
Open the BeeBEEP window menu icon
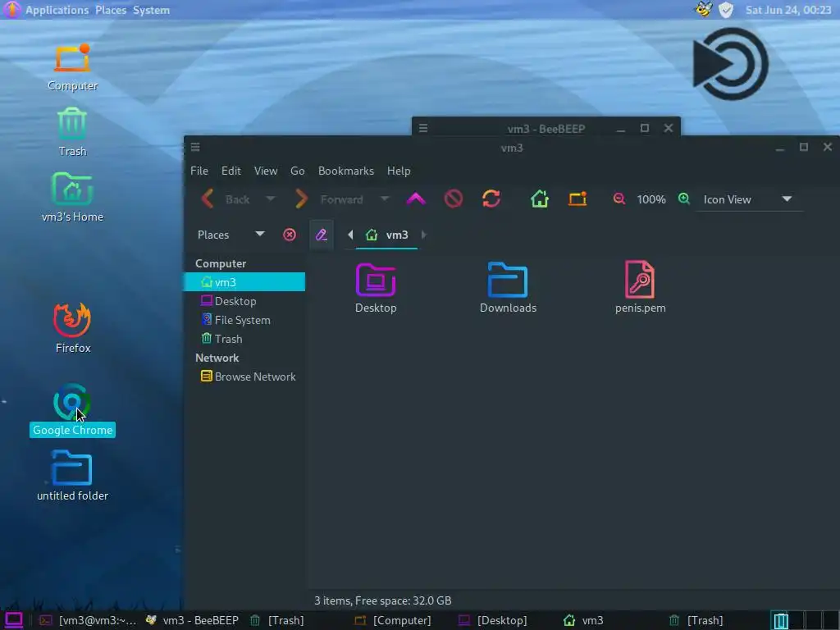[x=423, y=128]
